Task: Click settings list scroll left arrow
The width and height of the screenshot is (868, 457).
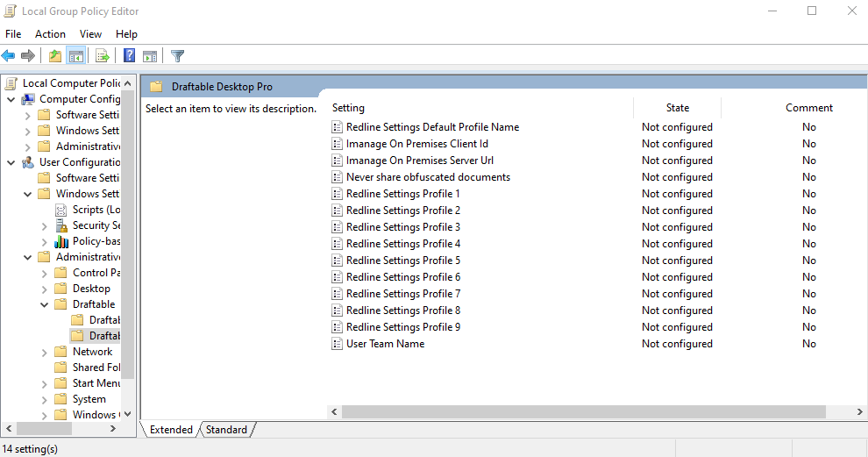Action: [x=334, y=411]
